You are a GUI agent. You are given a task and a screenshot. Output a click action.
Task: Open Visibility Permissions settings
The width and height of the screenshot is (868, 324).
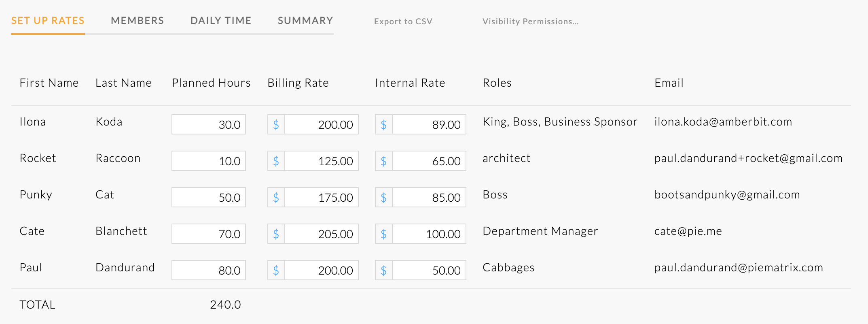click(530, 21)
